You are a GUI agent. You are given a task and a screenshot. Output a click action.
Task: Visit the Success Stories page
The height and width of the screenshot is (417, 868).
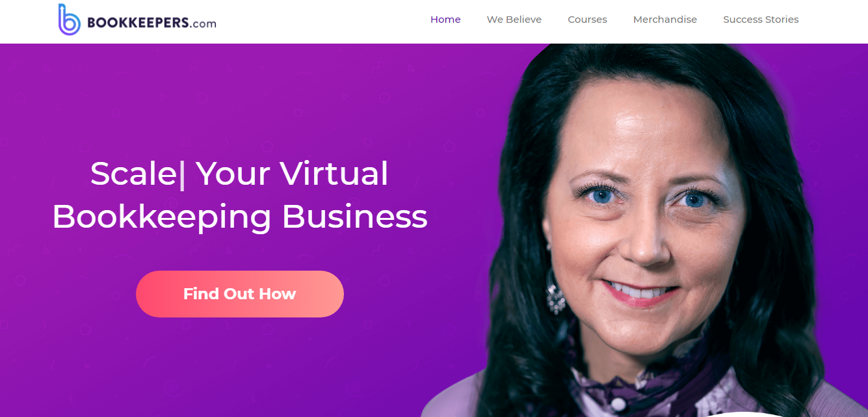pyautogui.click(x=761, y=20)
